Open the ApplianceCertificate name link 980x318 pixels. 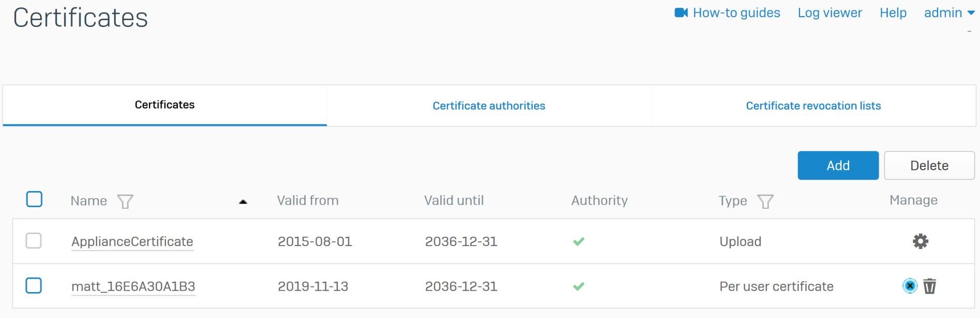tap(132, 242)
